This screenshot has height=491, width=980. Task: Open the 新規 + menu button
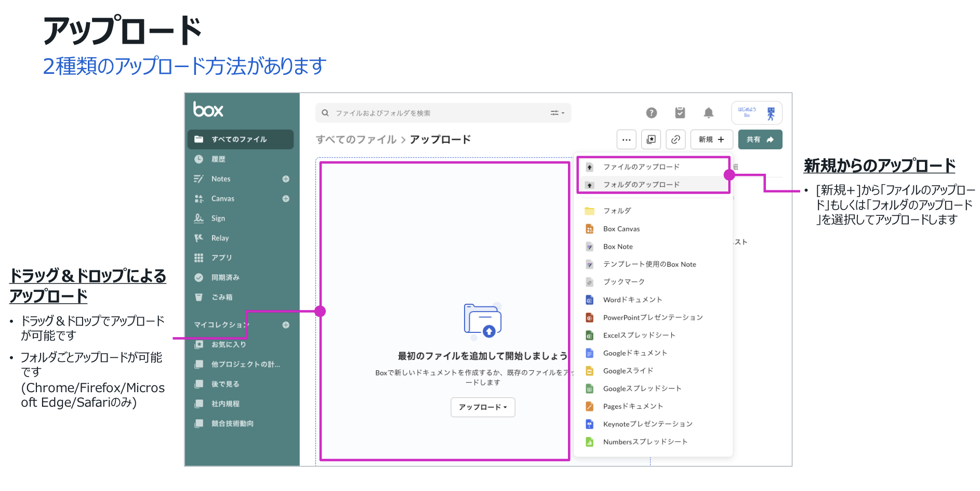tap(711, 139)
